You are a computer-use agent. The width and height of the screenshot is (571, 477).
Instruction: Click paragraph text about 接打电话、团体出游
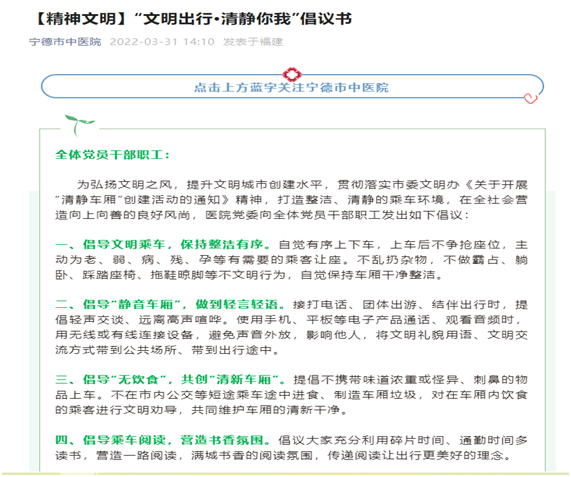click(x=291, y=327)
